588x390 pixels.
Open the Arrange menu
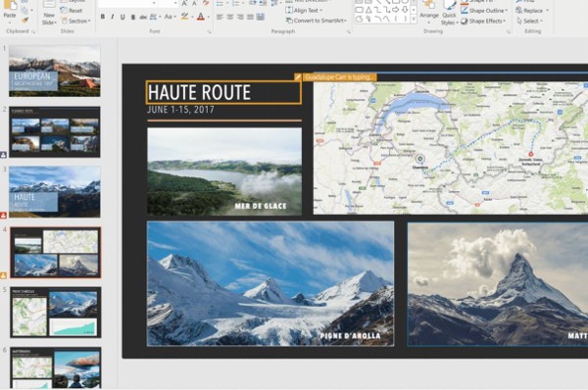(x=429, y=11)
